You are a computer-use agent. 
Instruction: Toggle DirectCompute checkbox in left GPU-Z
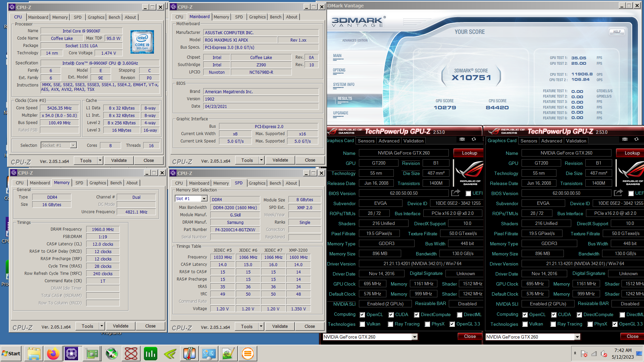417,315
